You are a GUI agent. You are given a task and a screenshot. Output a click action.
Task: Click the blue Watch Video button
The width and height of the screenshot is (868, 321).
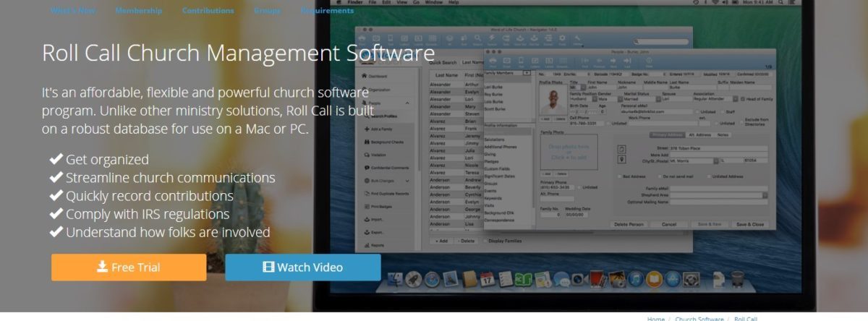click(x=303, y=267)
